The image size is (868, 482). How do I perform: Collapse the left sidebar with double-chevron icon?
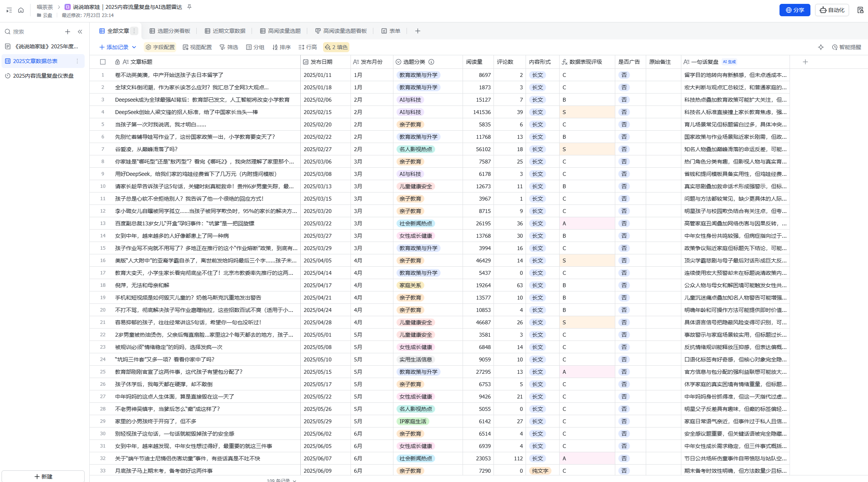click(80, 32)
